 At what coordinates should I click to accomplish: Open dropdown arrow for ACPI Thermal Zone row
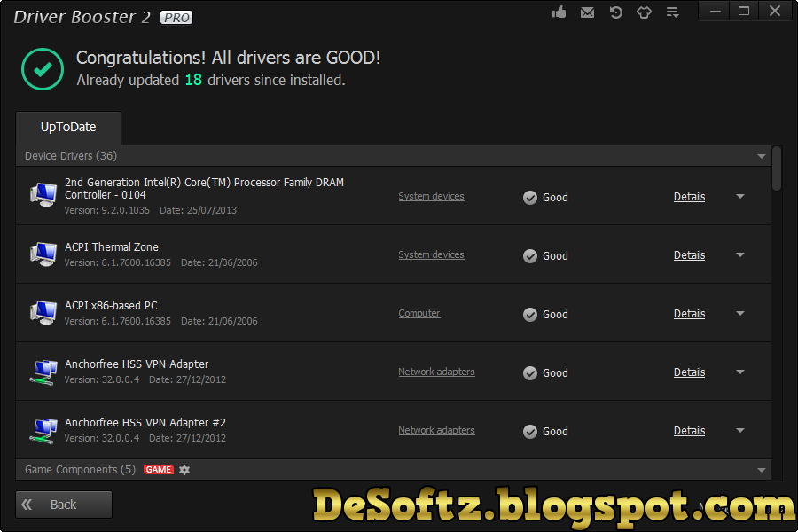pyautogui.click(x=740, y=254)
